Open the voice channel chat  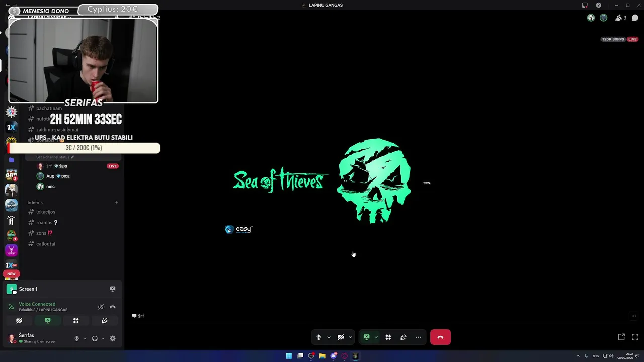635,18
